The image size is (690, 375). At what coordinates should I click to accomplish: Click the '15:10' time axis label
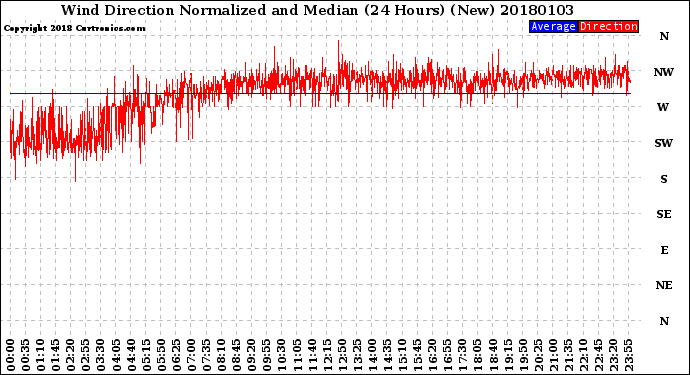point(402,355)
